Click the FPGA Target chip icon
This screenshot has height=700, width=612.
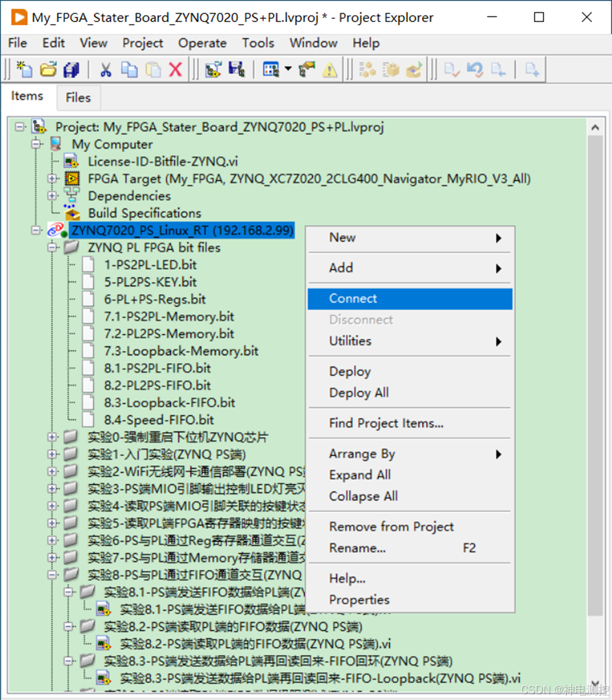72,178
